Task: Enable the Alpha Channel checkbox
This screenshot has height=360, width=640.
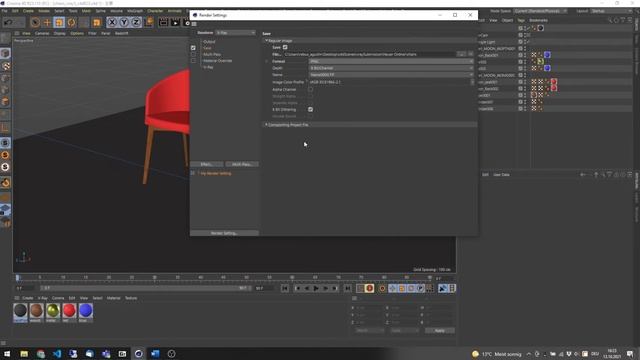Action: click(311, 89)
